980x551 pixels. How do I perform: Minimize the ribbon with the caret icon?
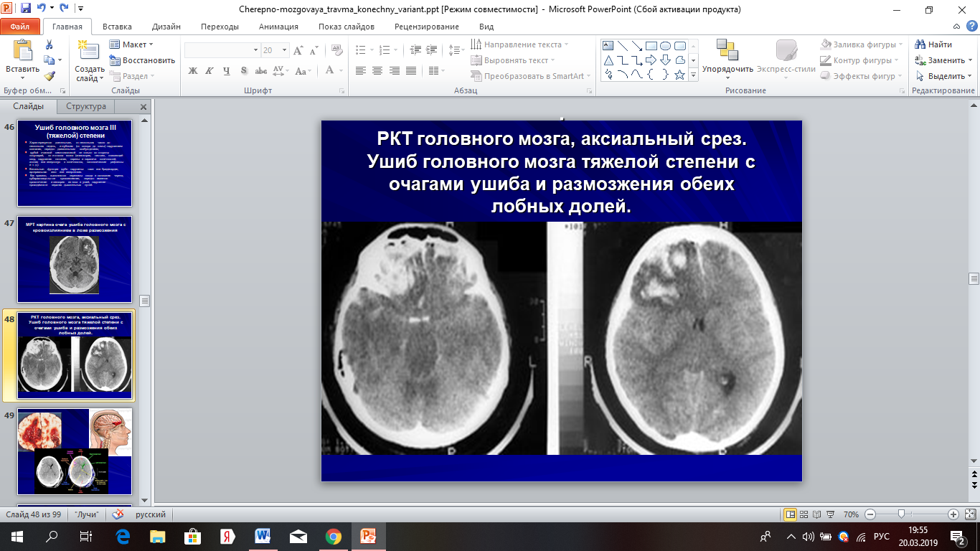pos(958,27)
